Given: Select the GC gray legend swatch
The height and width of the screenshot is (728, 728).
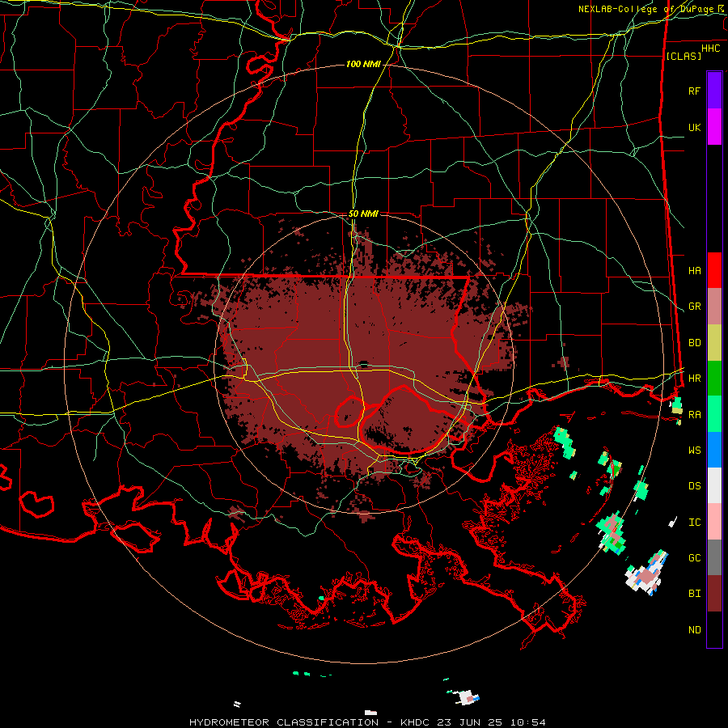Looking at the screenshot, I should click(x=714, y=557).
